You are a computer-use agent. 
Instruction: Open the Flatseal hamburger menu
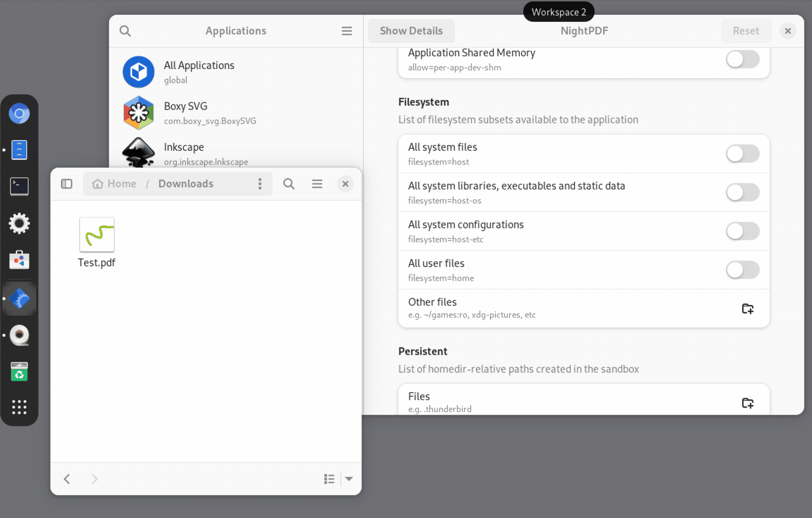347,31
